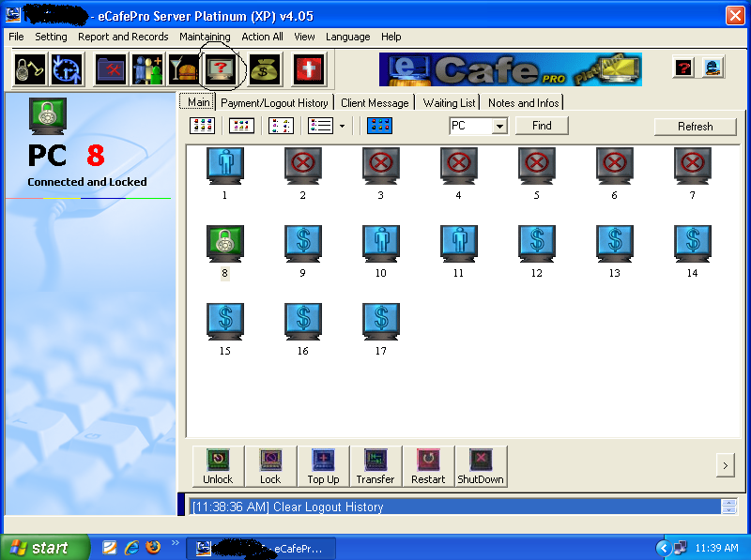Switch to Notes and Infos tab
Viewport: 751px width, 560px height.
pos(524,103)
